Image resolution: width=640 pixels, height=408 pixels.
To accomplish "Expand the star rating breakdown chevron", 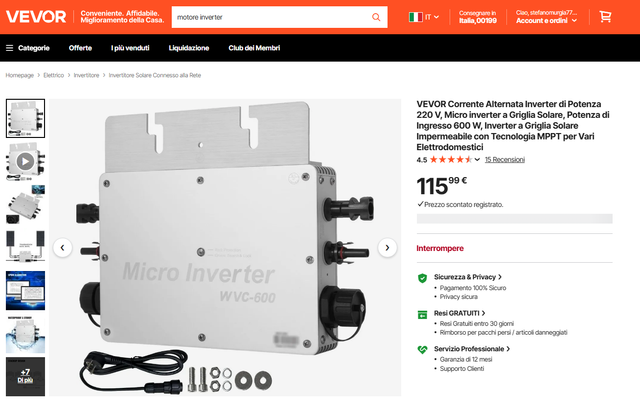I will (x=477, y=160).
